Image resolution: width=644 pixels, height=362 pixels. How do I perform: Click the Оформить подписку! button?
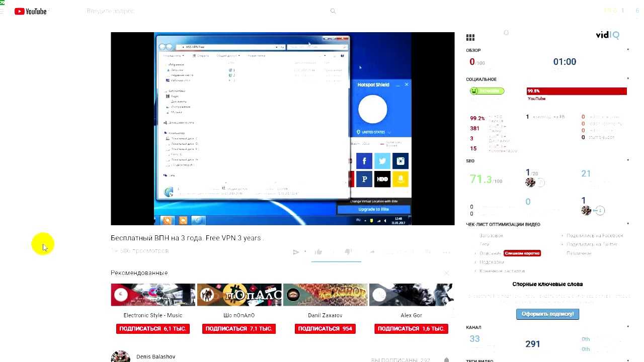point(547,314)
